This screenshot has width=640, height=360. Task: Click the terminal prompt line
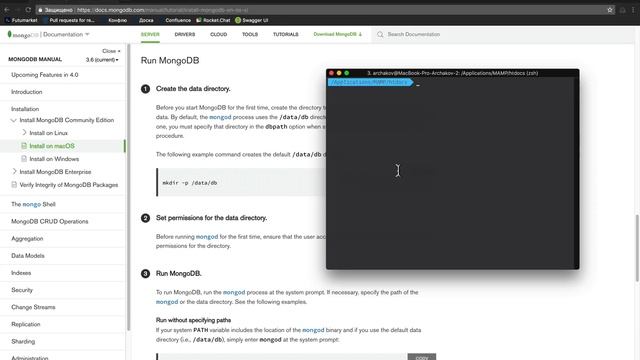[452, 82]
